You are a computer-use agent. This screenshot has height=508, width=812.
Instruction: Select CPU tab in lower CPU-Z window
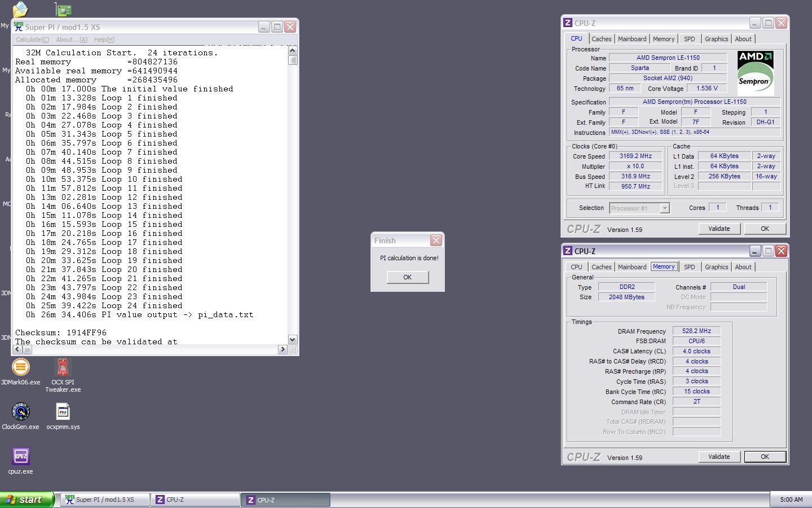point(576,267)
